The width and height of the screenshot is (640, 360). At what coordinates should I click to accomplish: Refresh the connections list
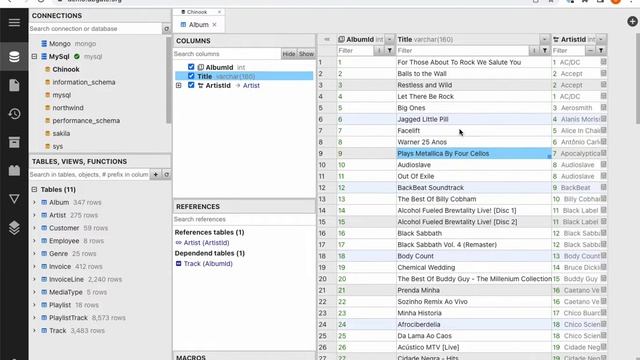166,29
